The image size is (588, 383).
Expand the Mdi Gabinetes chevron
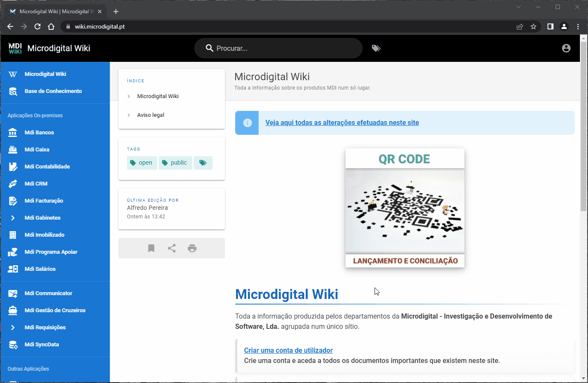[13, 218]
